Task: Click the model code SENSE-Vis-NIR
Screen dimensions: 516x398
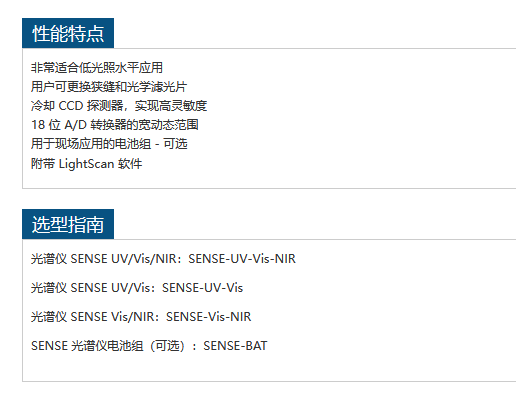Action: pos(209,317)
